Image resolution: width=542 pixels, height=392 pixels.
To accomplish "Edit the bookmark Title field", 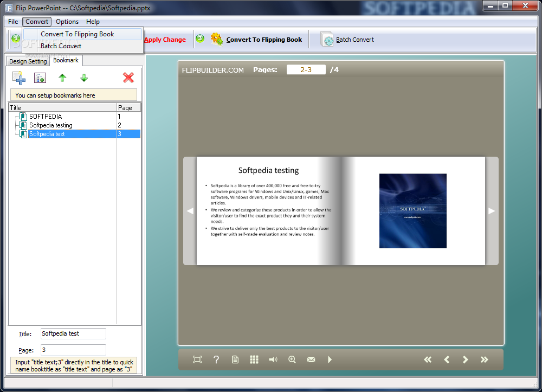I will pyautogui.click(x=73, y=333).
